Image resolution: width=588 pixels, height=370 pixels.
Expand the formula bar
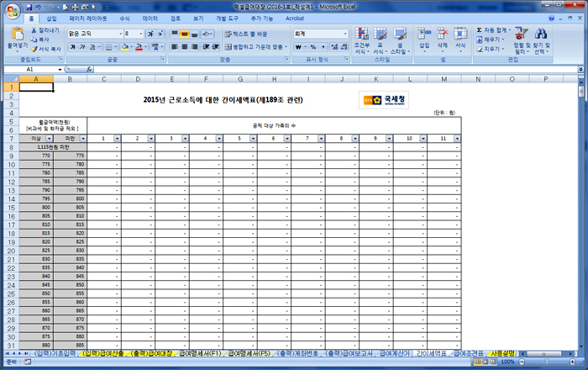click(581, 69)
